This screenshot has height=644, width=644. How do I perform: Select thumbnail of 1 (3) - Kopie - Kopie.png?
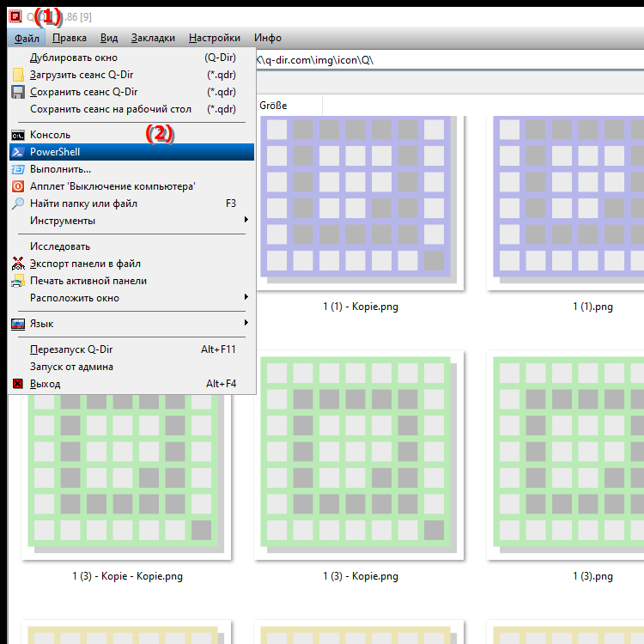click(x=126, y=477)
